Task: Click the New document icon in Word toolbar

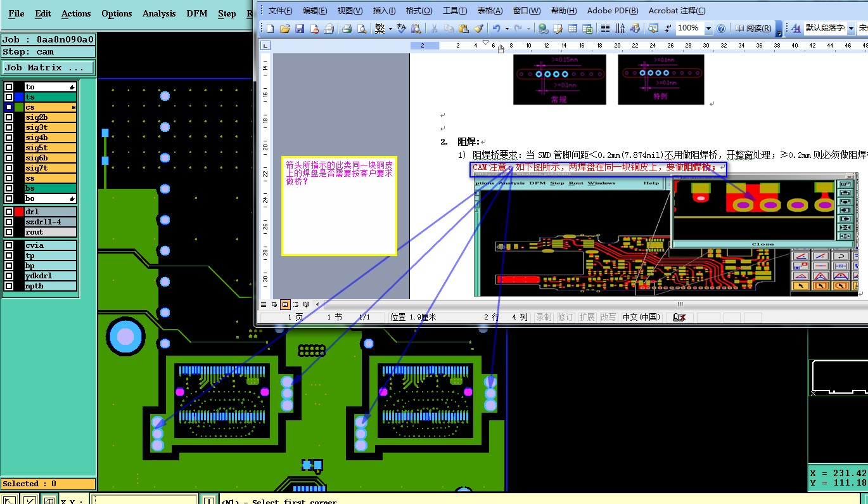Action: tap(270, 29)
